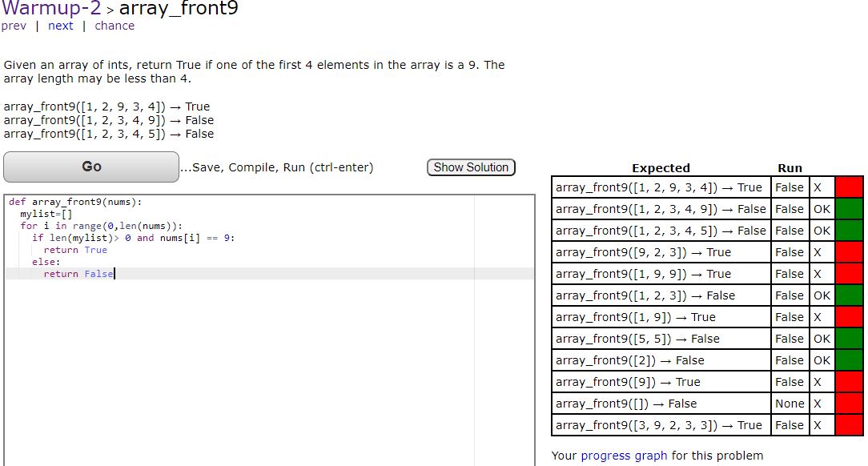868x466 pixels.
Task: Select the array_front9 title heading
Action: [179, 8]
